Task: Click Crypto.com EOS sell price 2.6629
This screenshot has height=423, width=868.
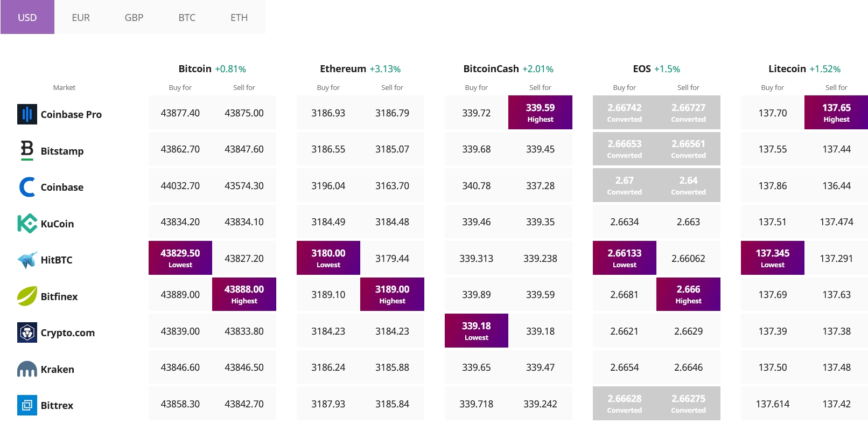Action: pyautogui.click(x=689, y=331)
